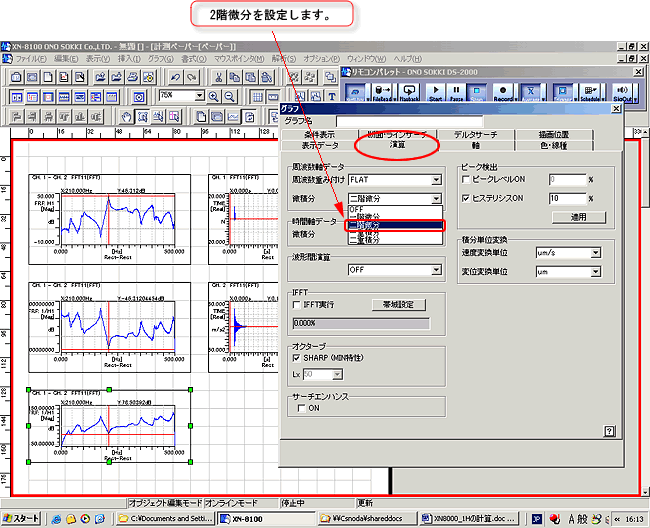
Task: Click the new blank page toolbar icon
Action: [x=48, y=77]
